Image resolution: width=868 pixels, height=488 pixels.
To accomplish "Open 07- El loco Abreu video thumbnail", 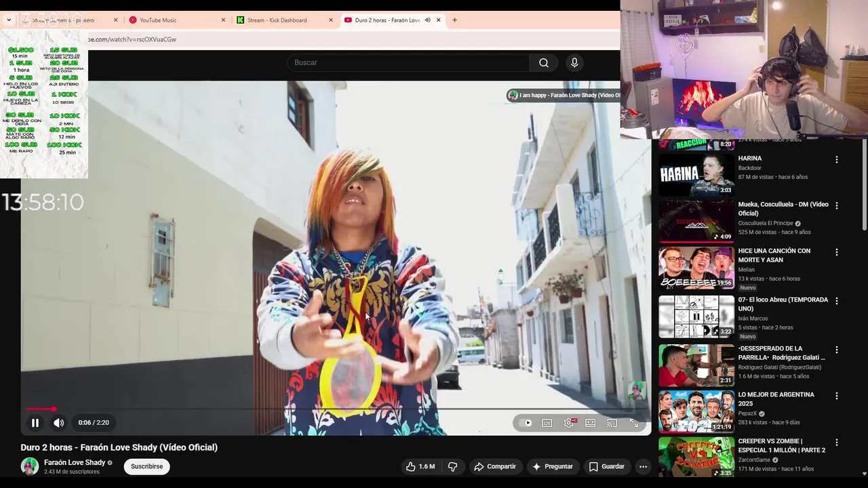I will click(x=696, y=317).
